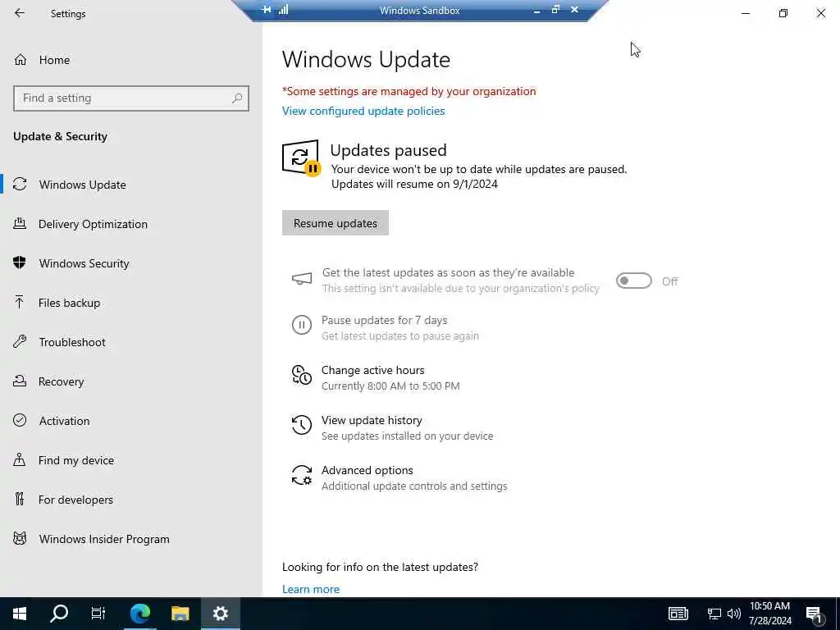
Task: Open Task View from the taskbar
Action: (x=98, y=614)
